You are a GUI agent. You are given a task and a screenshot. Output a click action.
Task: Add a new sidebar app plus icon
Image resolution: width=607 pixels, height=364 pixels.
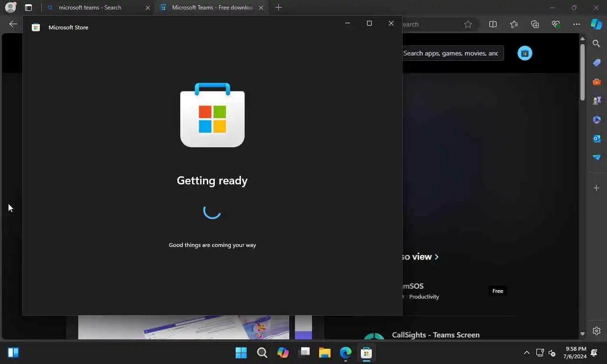(597, 188)
